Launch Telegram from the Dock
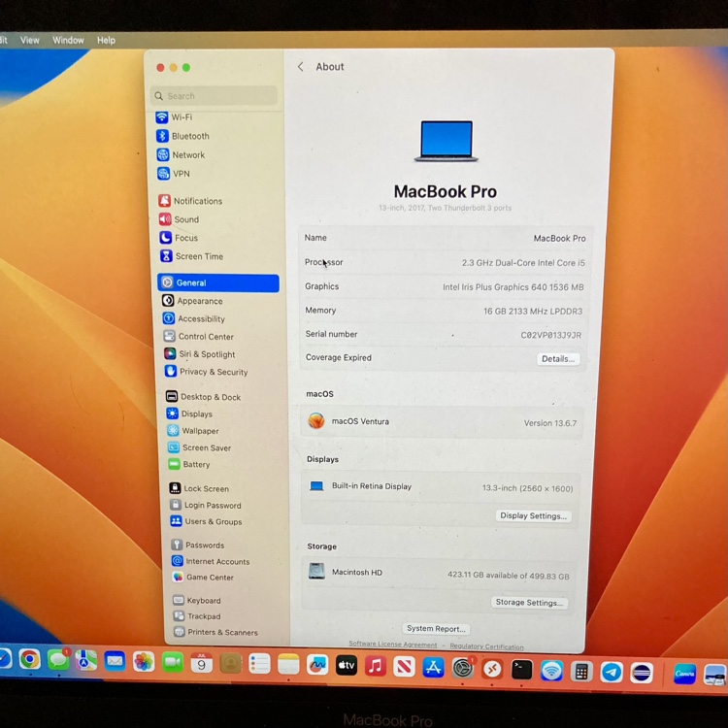Image resolution: width=728 pixels, height=728 pixels. pyautogui.click(x=612, y=672)
